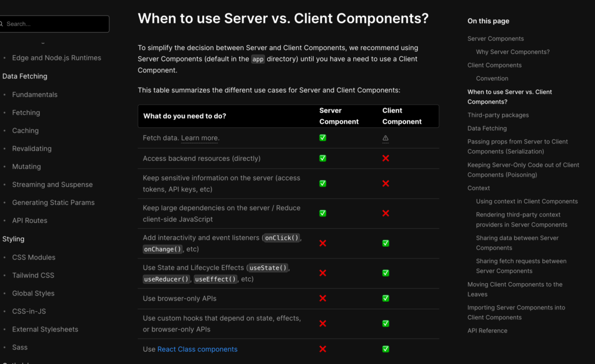Click green checkmark for Use browser-only APIs

(x=385, y=298)
